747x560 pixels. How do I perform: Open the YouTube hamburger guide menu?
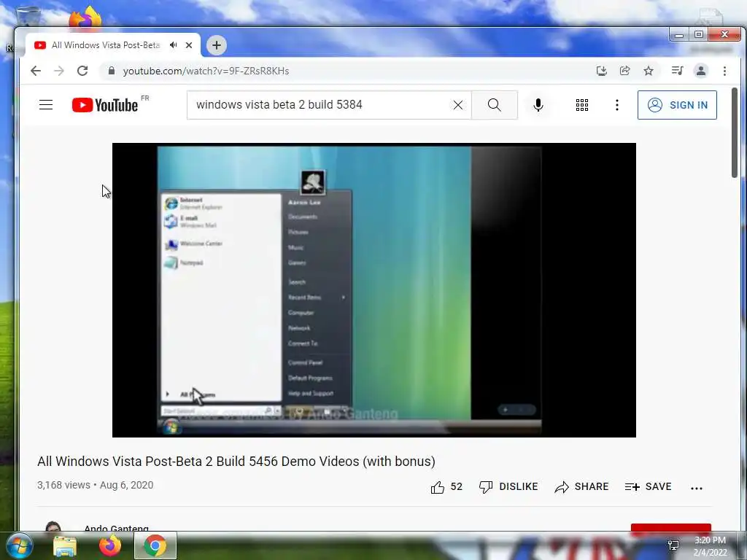coord(46,105)
